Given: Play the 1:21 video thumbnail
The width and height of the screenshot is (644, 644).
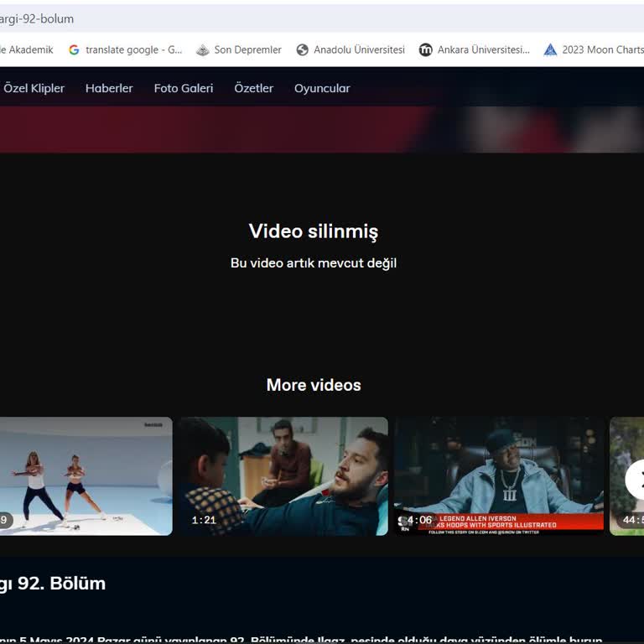Looking at the screenshot, I should [x=283, y=476].
